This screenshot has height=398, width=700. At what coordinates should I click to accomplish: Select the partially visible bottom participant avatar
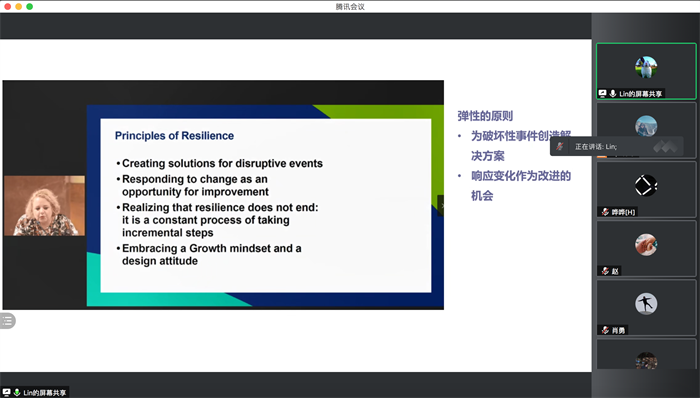pyautogui.click(x=646, y=361)
